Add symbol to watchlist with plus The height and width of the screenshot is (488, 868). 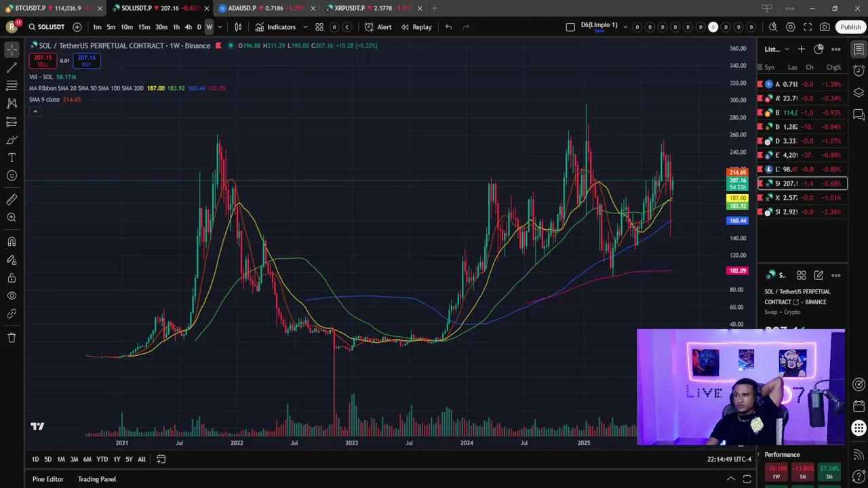coord(801,49)
